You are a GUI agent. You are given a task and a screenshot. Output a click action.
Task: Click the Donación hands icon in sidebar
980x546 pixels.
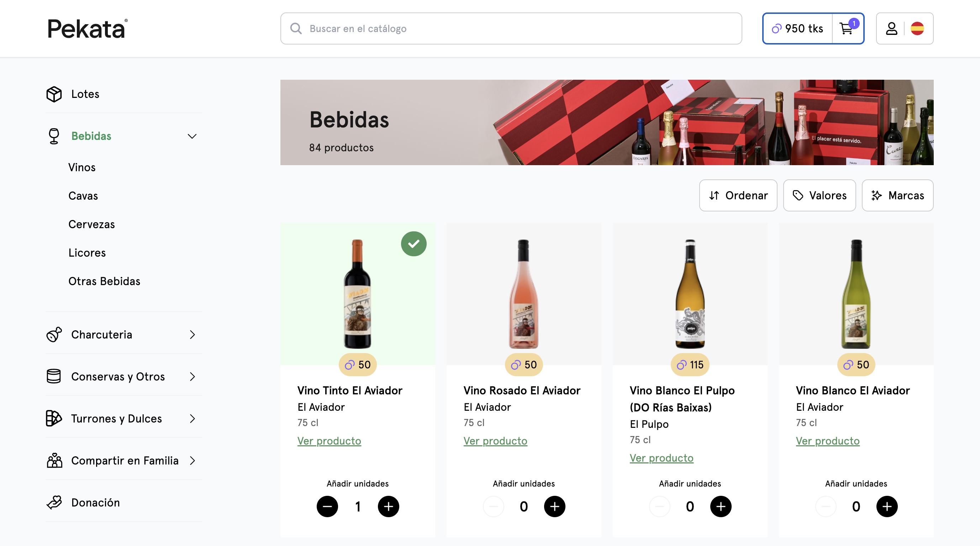pyautogui.click(x=54, y=502)
